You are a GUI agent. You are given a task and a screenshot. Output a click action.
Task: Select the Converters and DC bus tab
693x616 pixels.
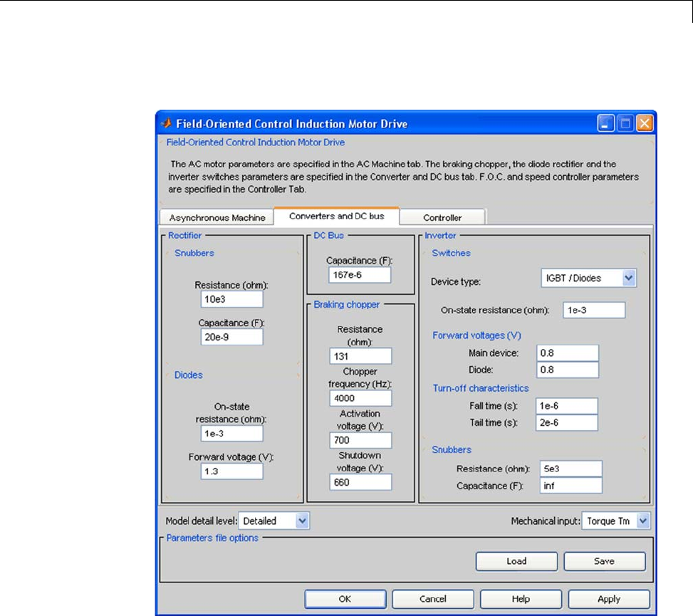(337, 216)
